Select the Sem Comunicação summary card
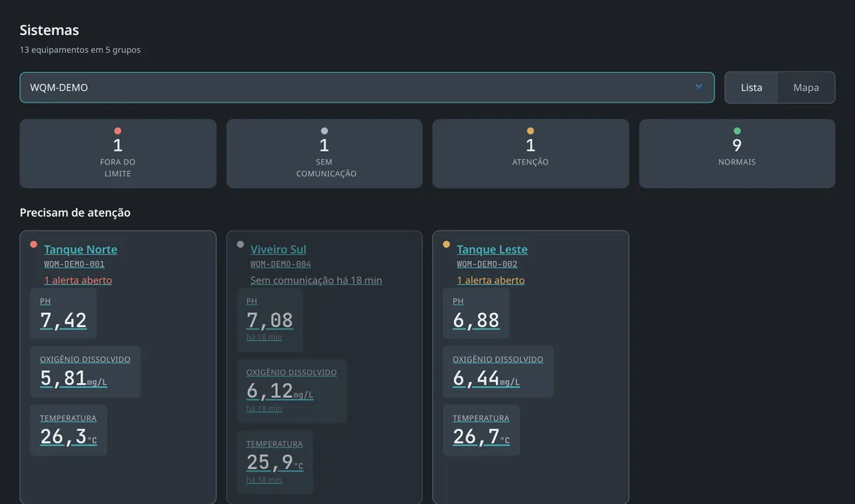Screen dimensions: 855x504 coord(324,154)
